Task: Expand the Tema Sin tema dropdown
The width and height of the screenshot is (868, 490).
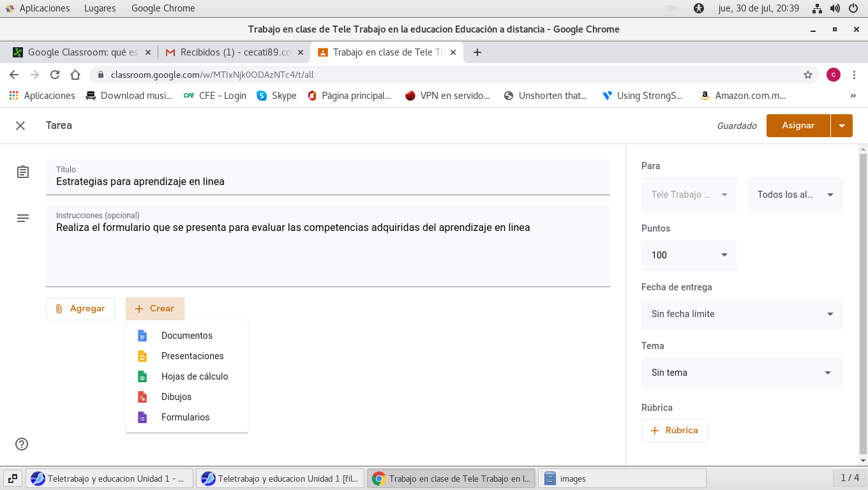Action: [742, 373]
